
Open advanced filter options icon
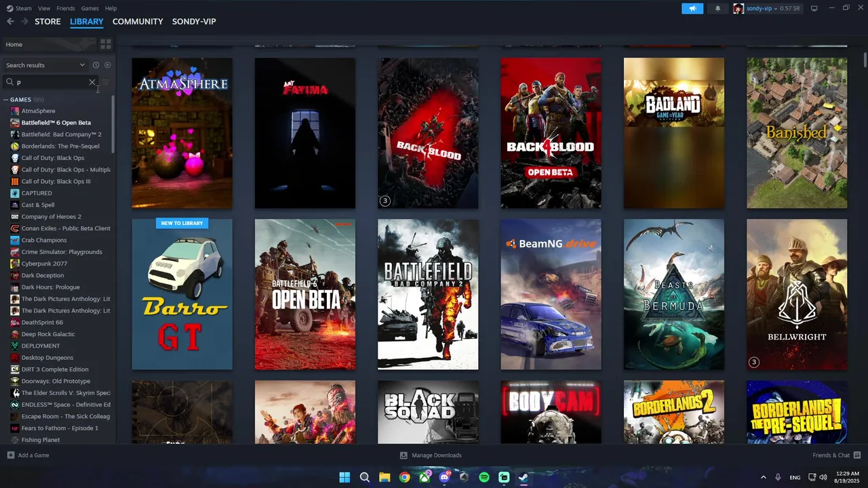[x=106, y=82]
